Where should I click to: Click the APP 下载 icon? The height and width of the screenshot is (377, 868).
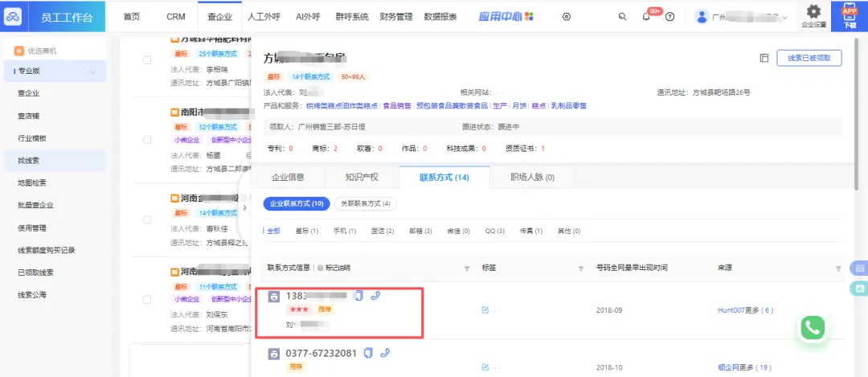[850, 16]
